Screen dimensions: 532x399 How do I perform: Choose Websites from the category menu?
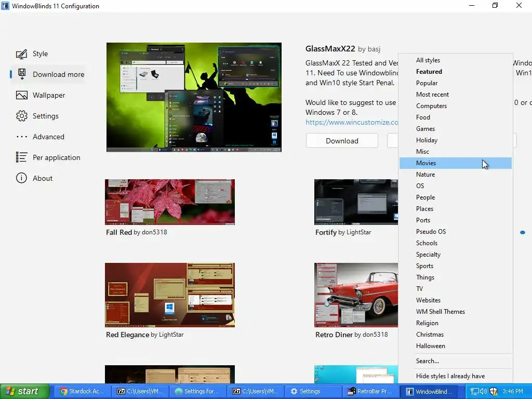(455, 300)
